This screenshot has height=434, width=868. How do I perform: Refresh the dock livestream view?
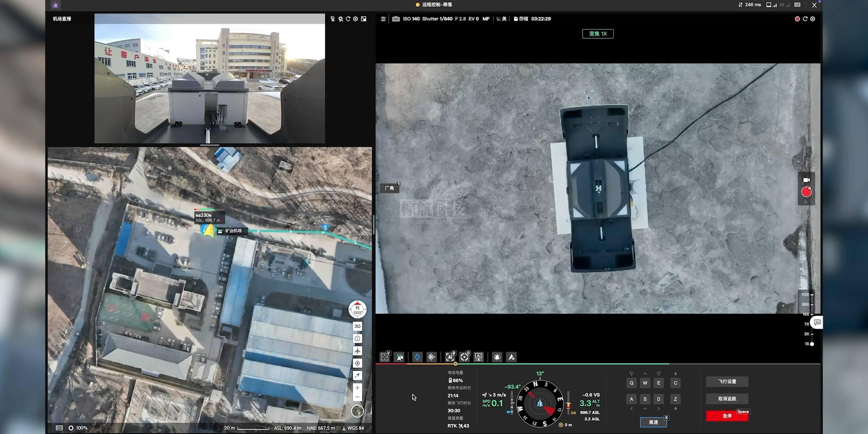click(x=348, y=19)
